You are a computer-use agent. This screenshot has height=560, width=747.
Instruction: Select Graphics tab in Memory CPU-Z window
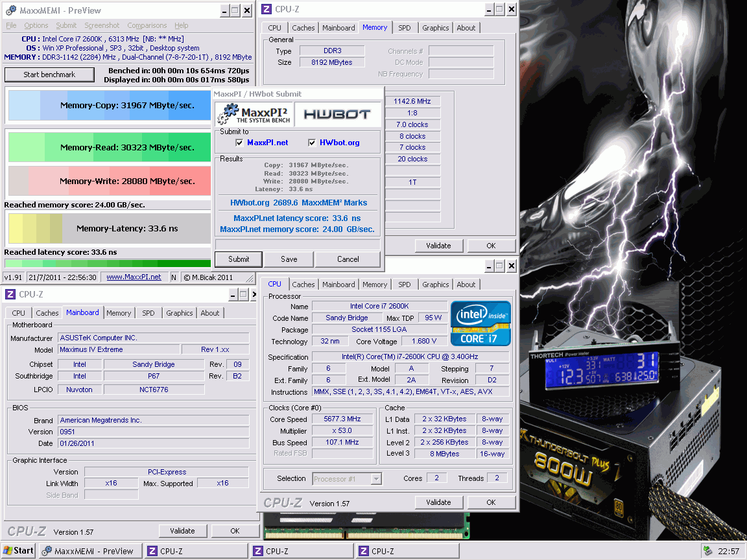(x=436, y=28)
